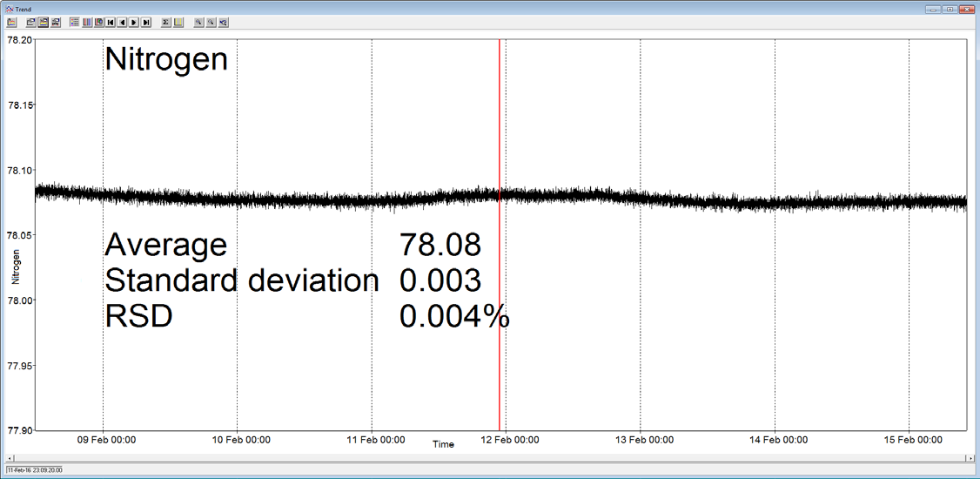Image resolution: width=980 pixels, height=479 pixels.
Task: Click the '11 Feb 00:00' axis label
Action: [x=378, y=440]
